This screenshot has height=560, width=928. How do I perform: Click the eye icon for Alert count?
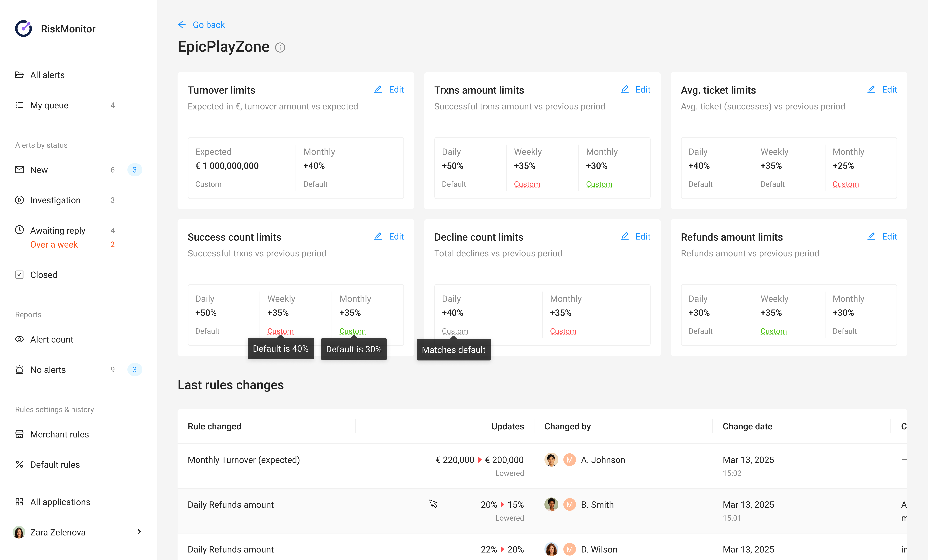coord(19,339)
